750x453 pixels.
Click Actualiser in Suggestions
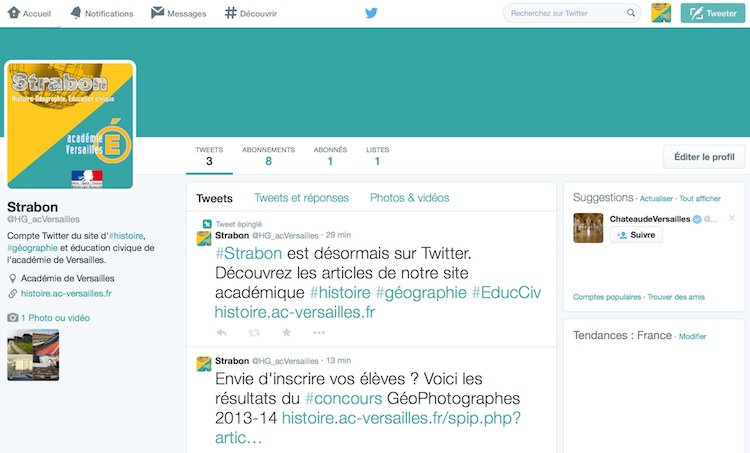656,199
